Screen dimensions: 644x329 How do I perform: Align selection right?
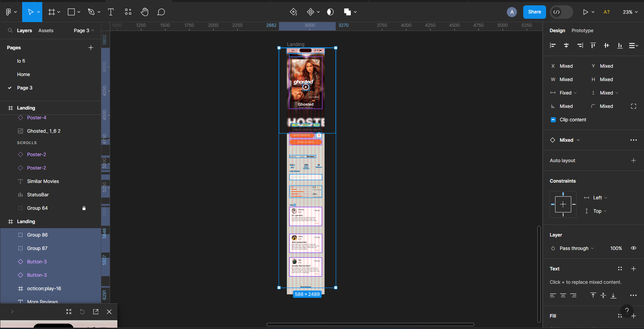coord(580,46)
